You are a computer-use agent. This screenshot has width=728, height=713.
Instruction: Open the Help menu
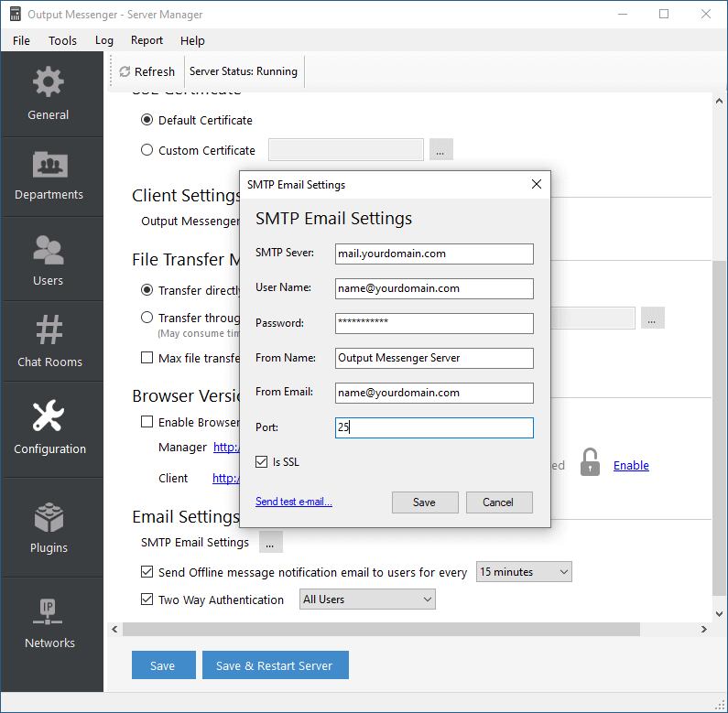(x=192, y=41)
